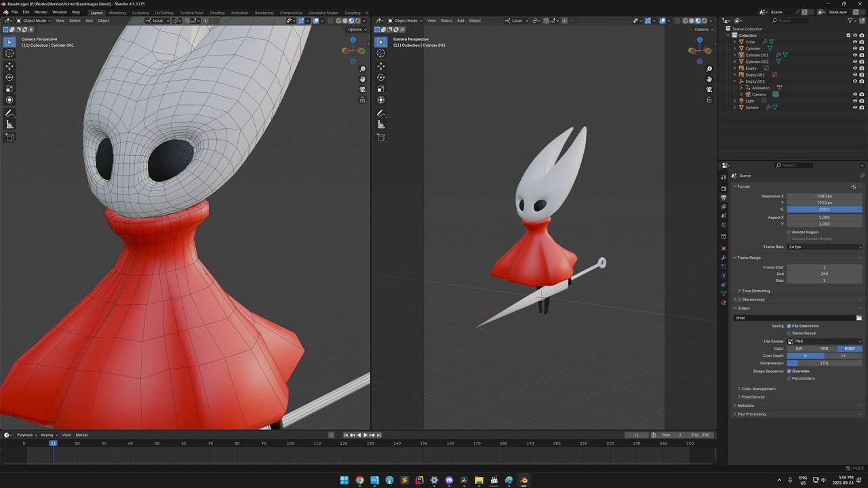
Task: Select the Transform tool in left viewport
Action: pos(9,100)
